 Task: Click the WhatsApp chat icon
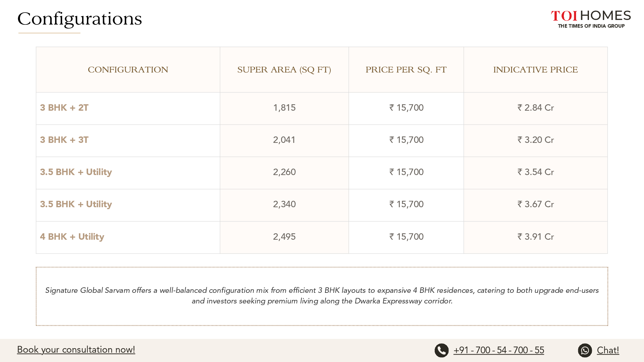[585, 350]
